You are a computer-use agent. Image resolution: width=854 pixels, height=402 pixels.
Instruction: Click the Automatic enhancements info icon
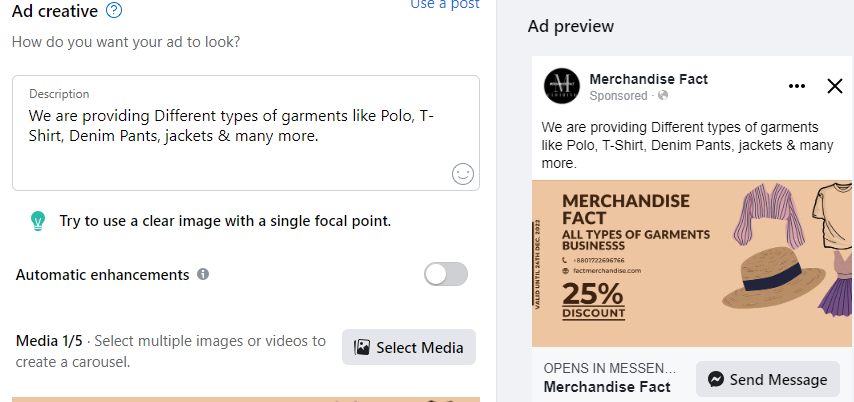pos(203,274)
